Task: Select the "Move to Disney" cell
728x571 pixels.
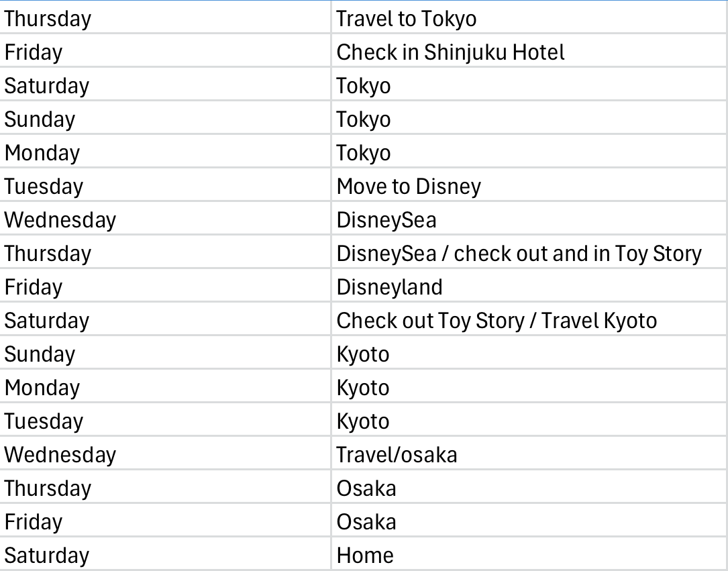Action: 409,186
